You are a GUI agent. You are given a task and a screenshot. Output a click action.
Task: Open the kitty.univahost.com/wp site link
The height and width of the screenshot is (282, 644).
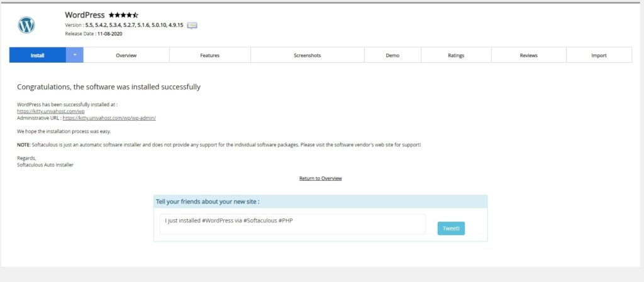coord(51,111)
